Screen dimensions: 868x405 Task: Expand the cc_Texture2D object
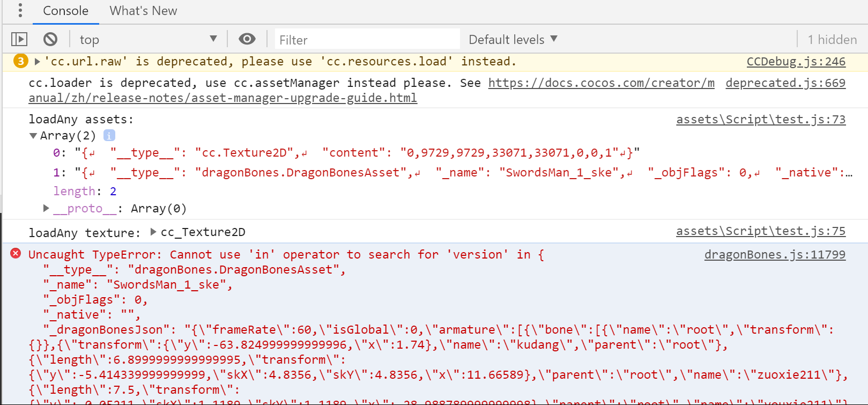(x=153, y=232)
